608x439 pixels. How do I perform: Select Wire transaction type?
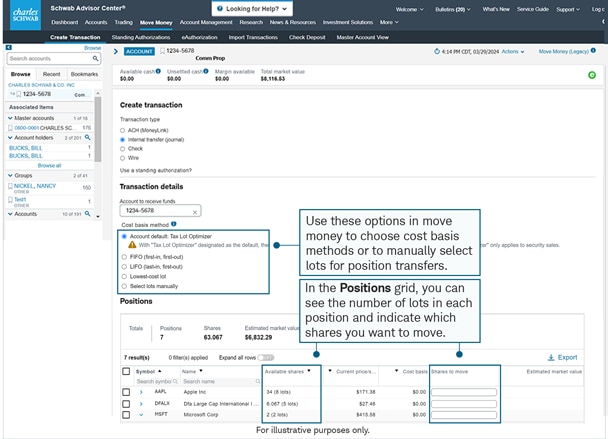click(x=123, y=158)
